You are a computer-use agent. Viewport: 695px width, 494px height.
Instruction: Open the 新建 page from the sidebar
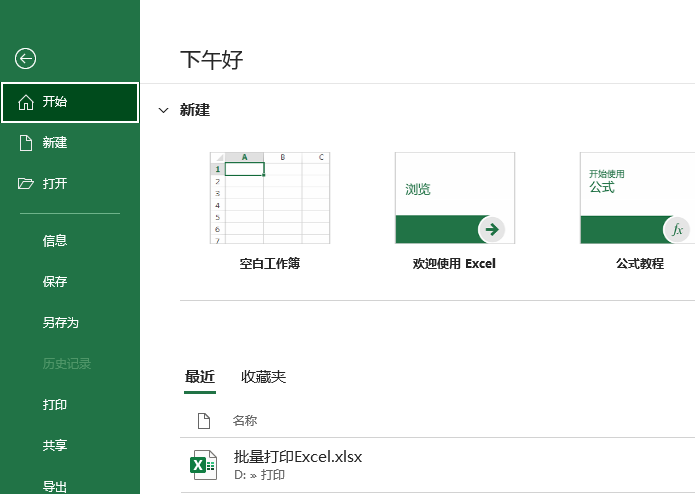point(70,143)
